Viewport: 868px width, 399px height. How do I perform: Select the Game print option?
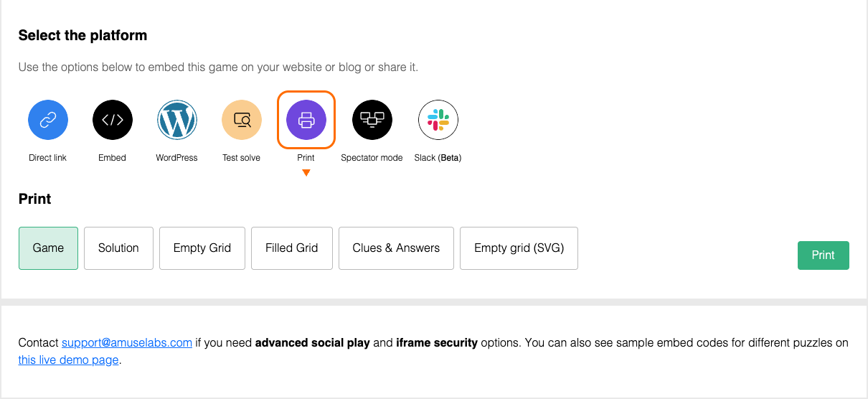point(48,248)
